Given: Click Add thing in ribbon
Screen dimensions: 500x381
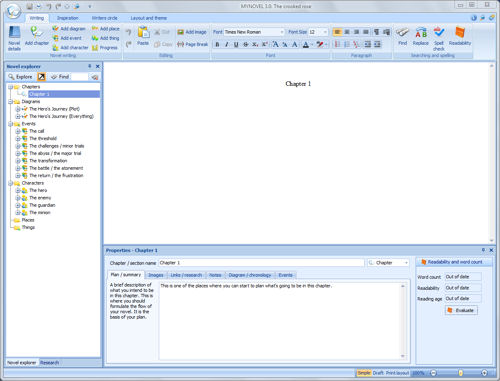Looking at the screenshot, I should [x=105, y=38].
